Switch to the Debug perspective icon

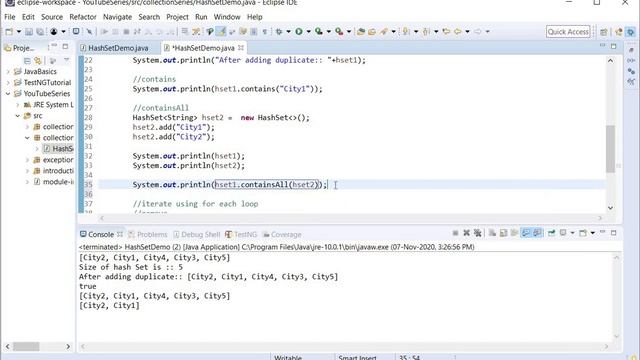click(631, 32)
